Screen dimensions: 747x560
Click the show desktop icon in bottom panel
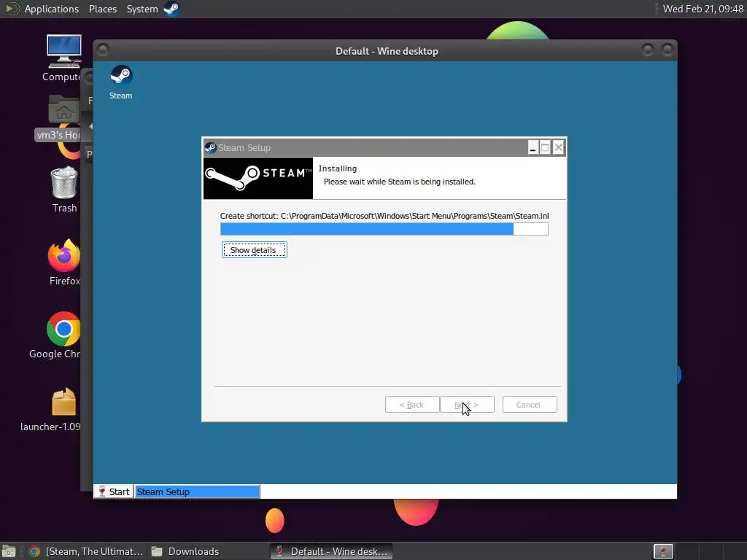tap(9, 551)
